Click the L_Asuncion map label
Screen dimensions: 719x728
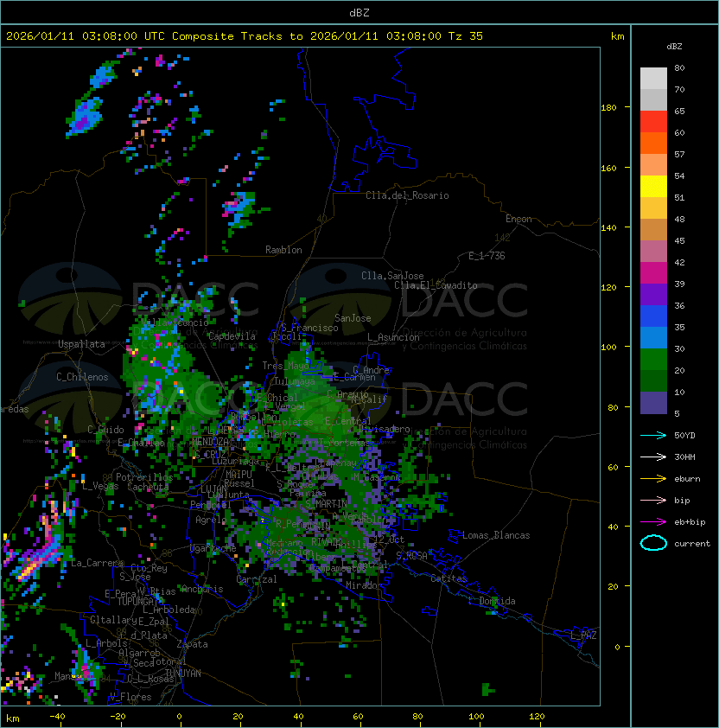[x=393, y=337]
